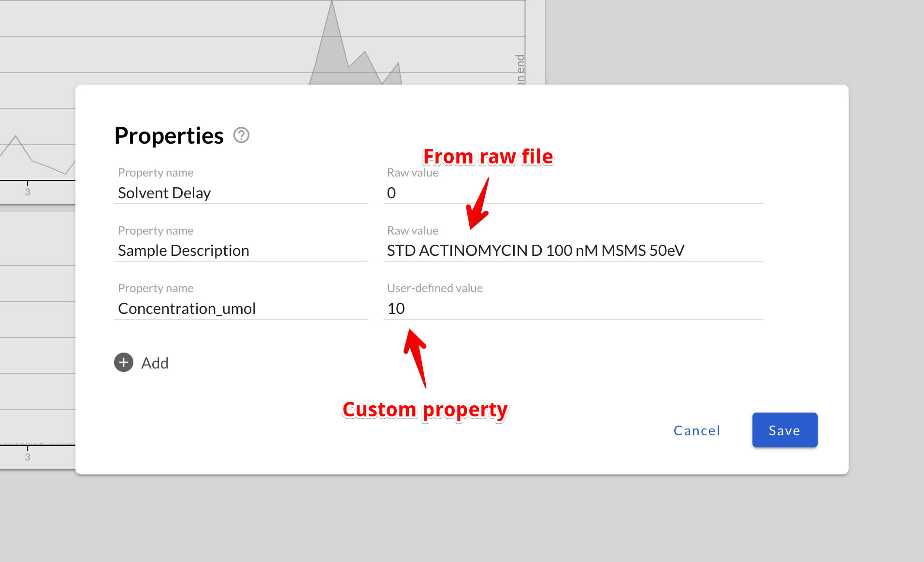Viewport: 924px width, 562px height.
Task: Focus the Solvent Delay property name field
Action: tap(240, 193)
